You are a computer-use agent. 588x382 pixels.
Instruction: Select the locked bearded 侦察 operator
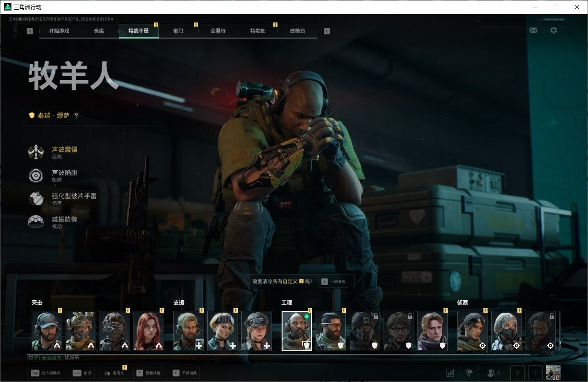[540, 331]
